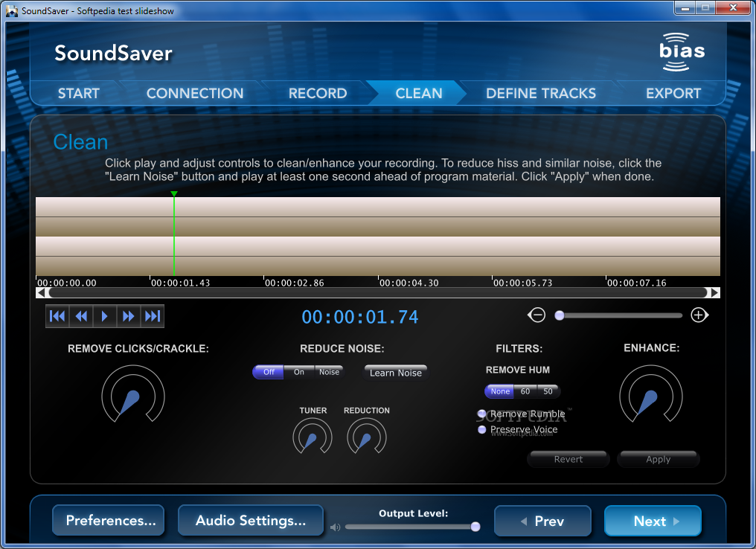Open Audio Settings dialog
756x549 pixels.
(250, 521)
